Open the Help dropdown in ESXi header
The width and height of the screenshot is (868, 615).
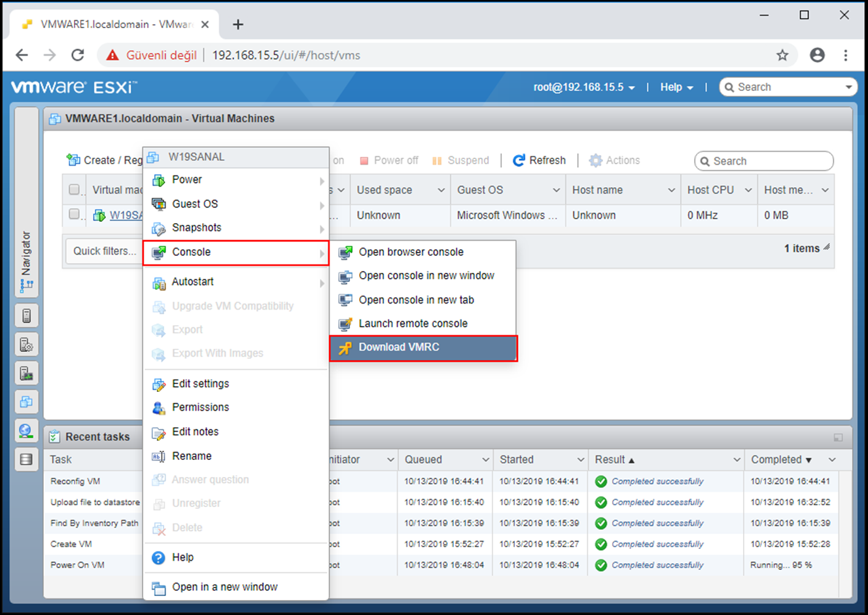click(676, 87)
